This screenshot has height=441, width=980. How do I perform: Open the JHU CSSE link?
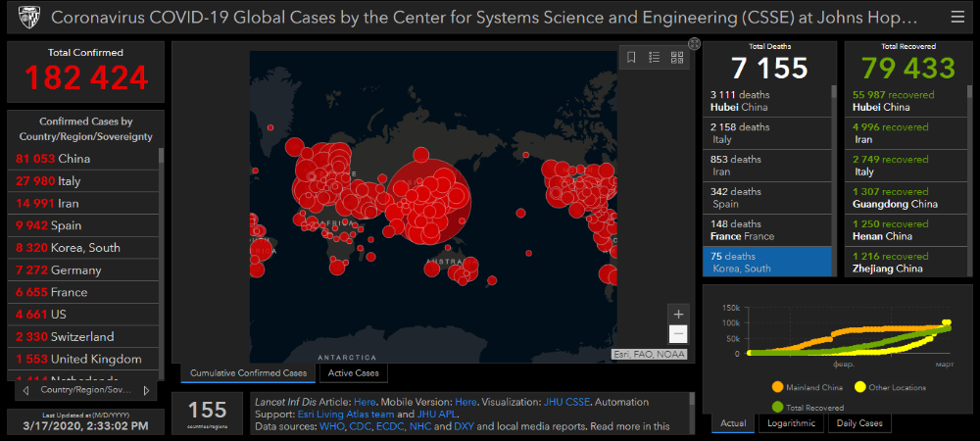pyautogui.click(x=566, y=402)
